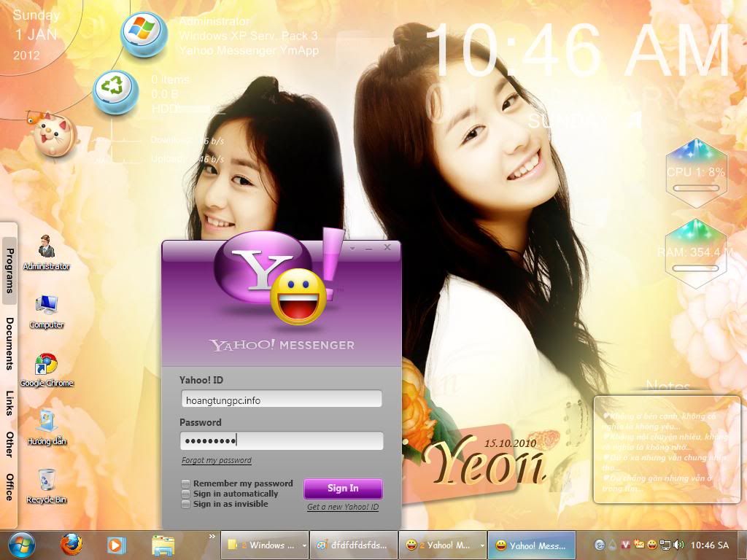Click the large 10:46 AM clock widget
The width and height of the screenshot is (747, 560).
[x=578, y=50]
